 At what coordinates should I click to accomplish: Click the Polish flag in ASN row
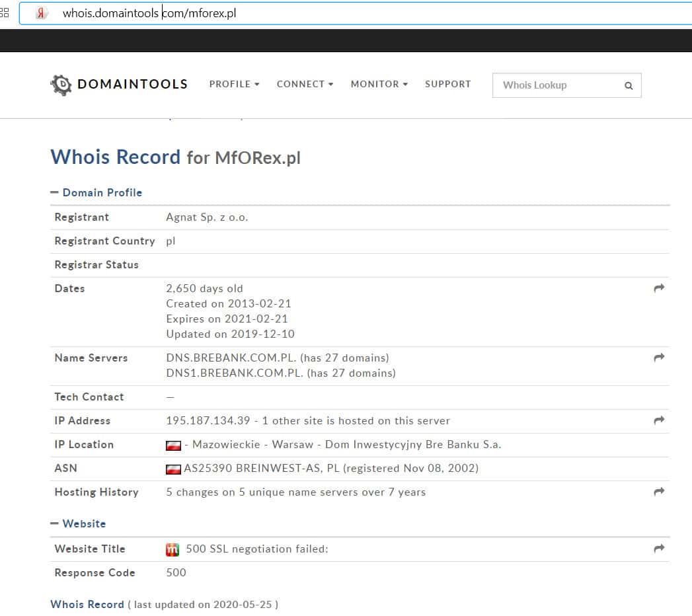[173, 469]
